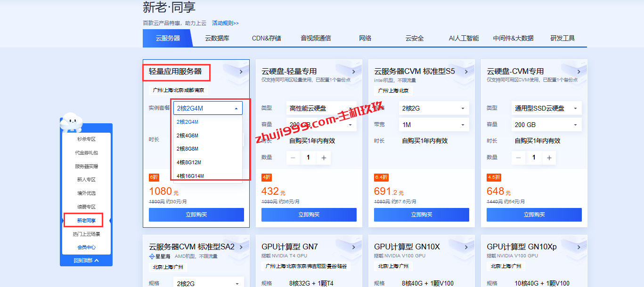Click 立即购买 under 691.2元 price
The image size is (644, 287).
(x=422, y=215)
